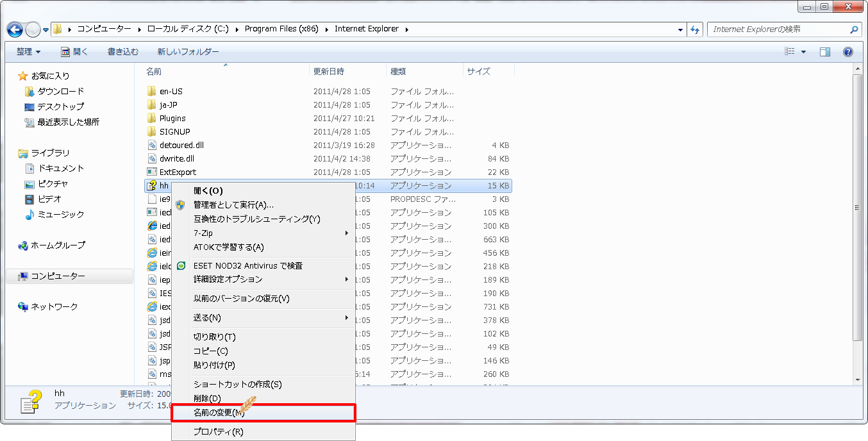Open the ドキュメント library
The image size is (868, 441).
pyautogui.click(x=61, y=168)
